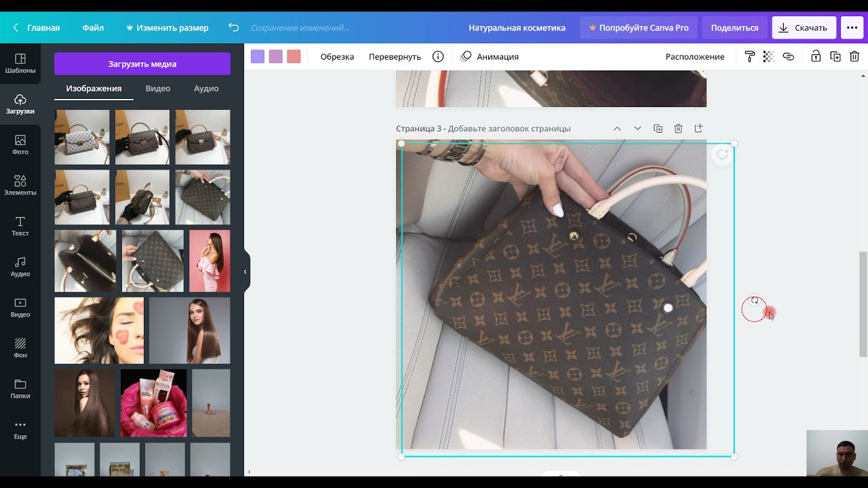Move page 3 up with chevron
Image resolution: width=868 pixels, height=488 pixels.
[x=617, y=128]
